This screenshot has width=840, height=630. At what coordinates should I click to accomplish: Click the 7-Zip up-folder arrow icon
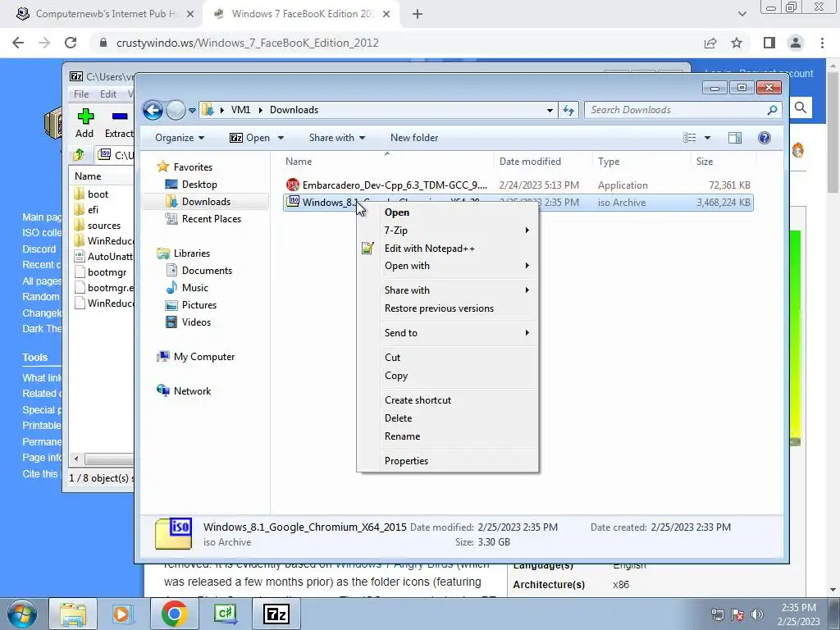(x=79, y=155)
